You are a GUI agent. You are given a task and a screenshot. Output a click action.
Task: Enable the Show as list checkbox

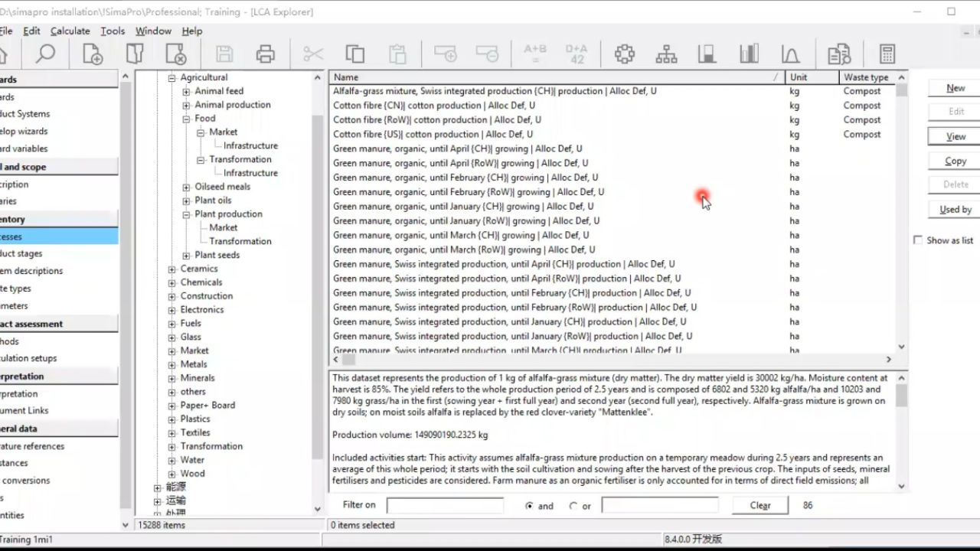918,240
